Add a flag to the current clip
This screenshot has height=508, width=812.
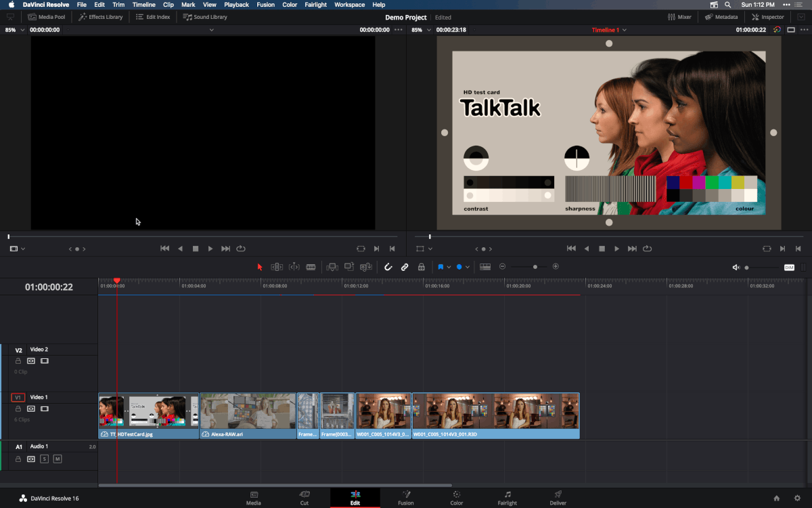click(x=441, y=266)
